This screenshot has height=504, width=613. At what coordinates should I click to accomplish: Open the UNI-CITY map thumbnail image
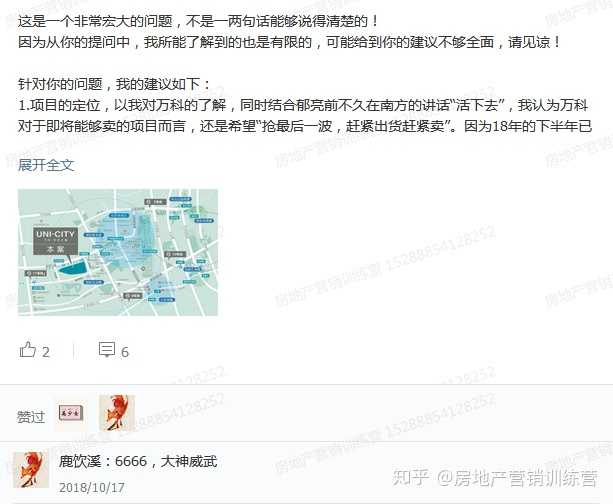[118, 252]
